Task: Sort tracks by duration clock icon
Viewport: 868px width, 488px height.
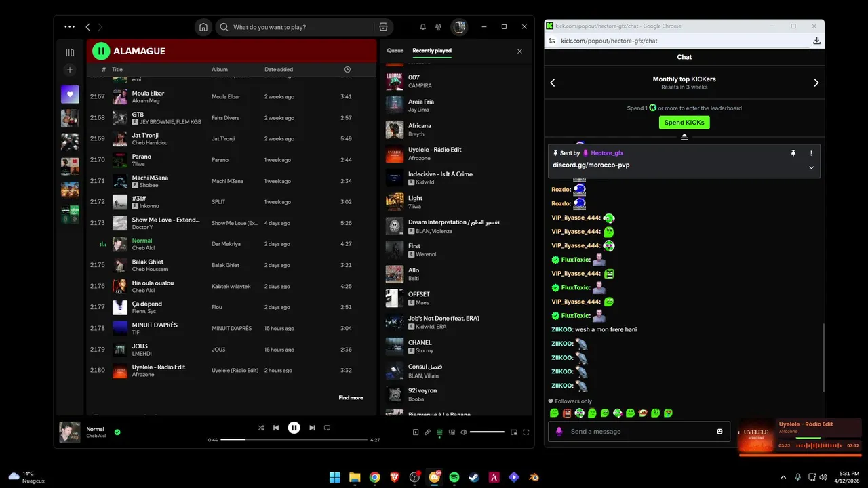Action: [347, 69]
